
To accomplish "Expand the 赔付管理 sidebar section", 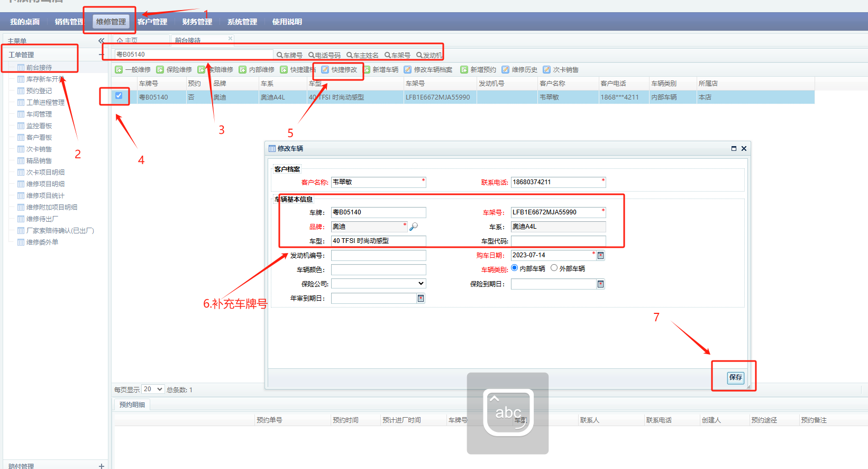I will (x=101, y=466).
